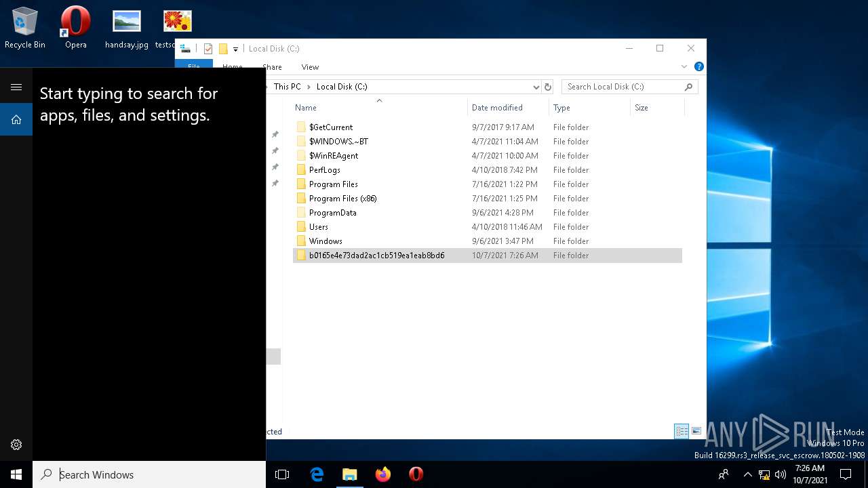The height and width of the screenshot is (488, 868).
Task: Select the Home icon in search panel
Action: click(16, 119)
